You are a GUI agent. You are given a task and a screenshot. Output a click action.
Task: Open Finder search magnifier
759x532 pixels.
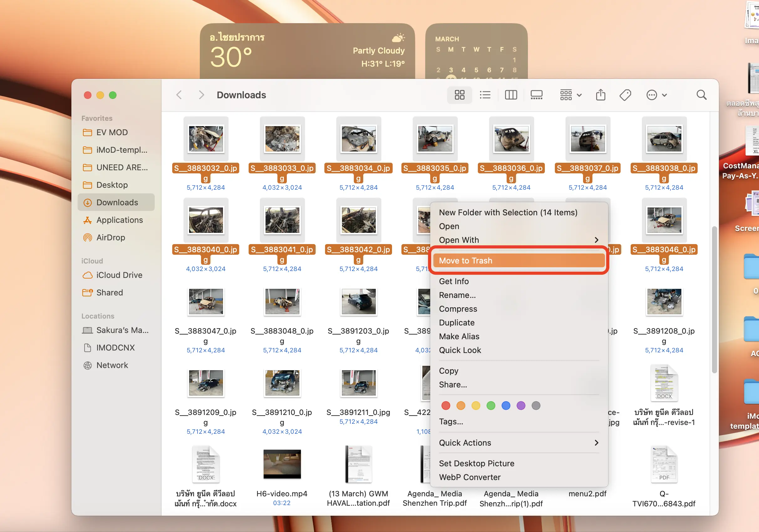click(x=701, y=95)
